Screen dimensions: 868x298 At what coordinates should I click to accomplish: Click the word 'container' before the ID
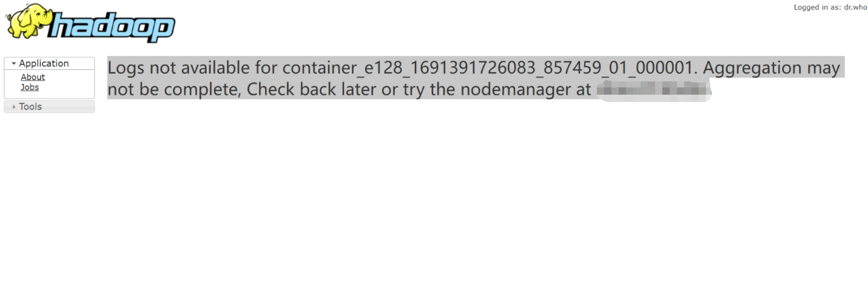(x=318, y=68)
